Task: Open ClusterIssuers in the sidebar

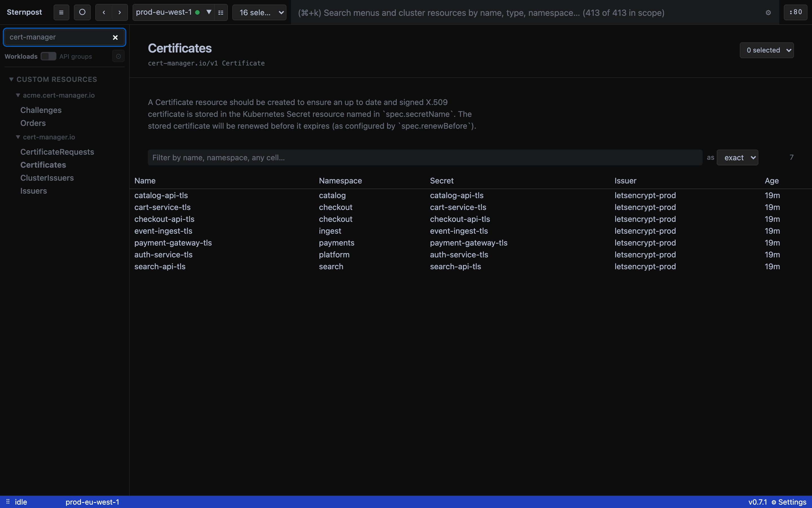Action: [47, 178]
